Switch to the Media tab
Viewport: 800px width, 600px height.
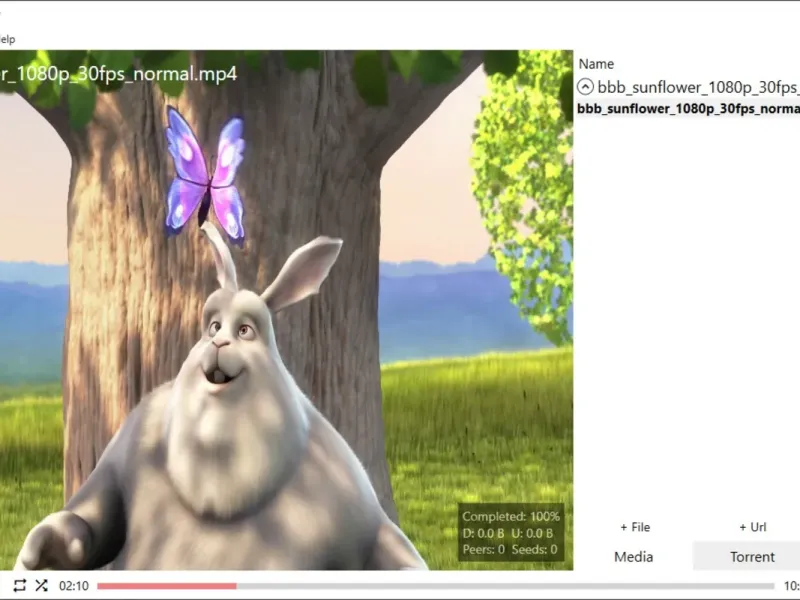pos(633,557)
